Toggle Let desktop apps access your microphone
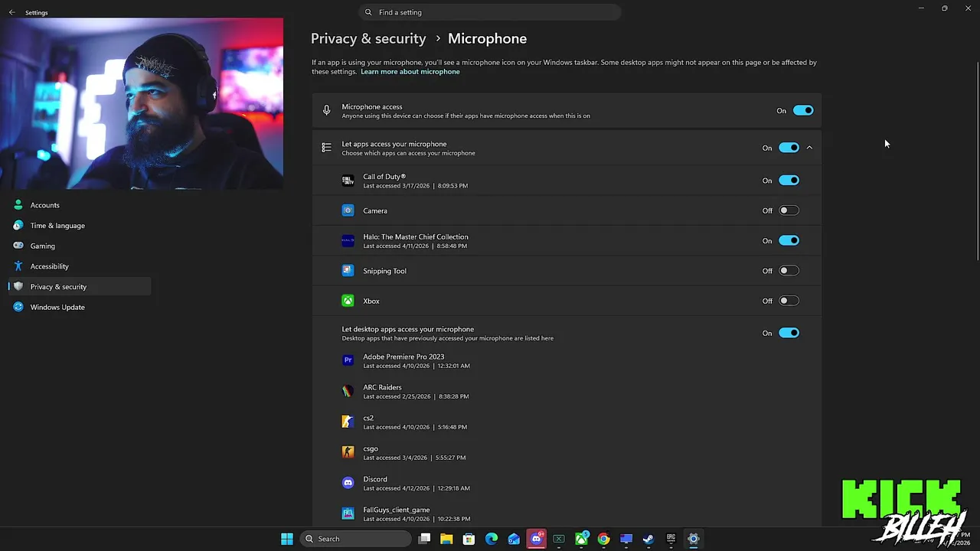Screen dimensions: 980x551 tap(789, 333)
